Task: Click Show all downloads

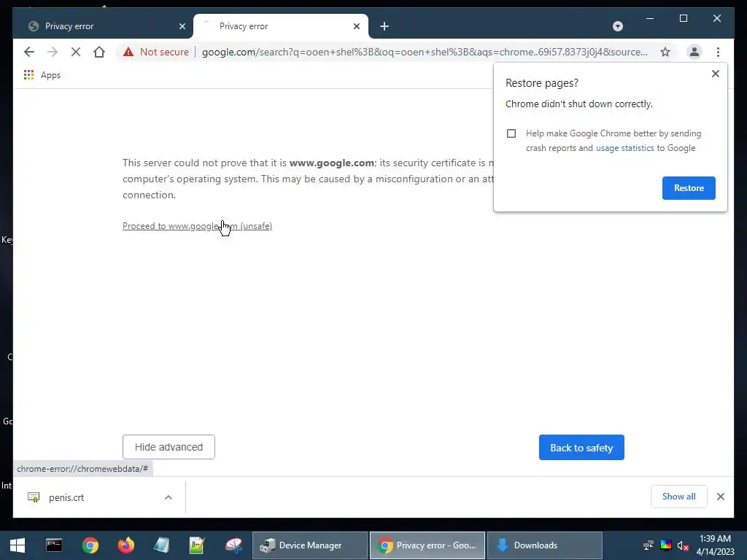Action: point(679,497)
